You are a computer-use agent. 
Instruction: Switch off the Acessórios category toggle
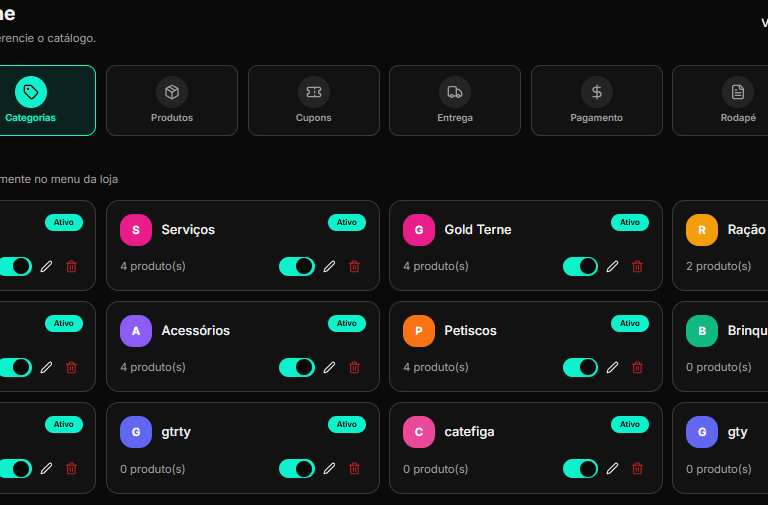[x=297, y=367]
